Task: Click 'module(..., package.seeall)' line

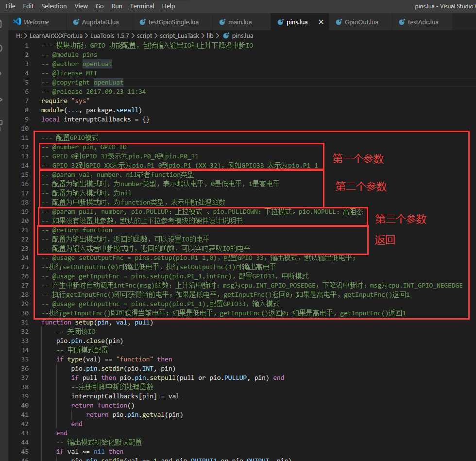Action: tap(91, 110)
